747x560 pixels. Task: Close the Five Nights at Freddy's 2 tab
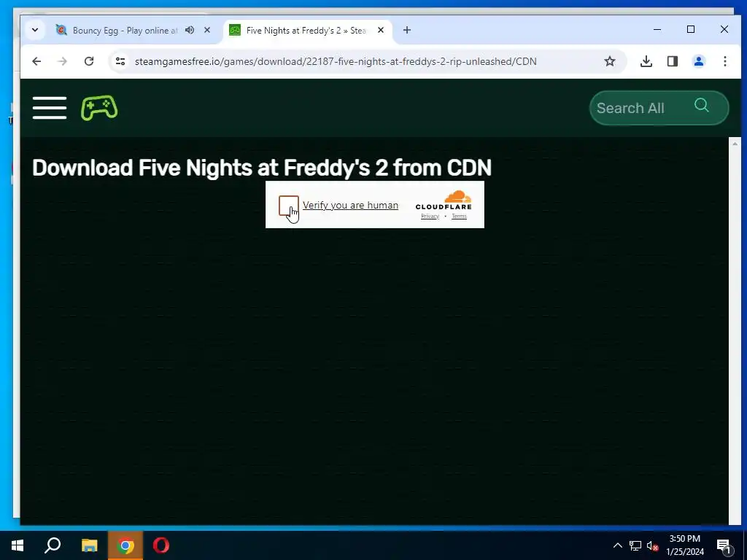[x=381, y=30]
